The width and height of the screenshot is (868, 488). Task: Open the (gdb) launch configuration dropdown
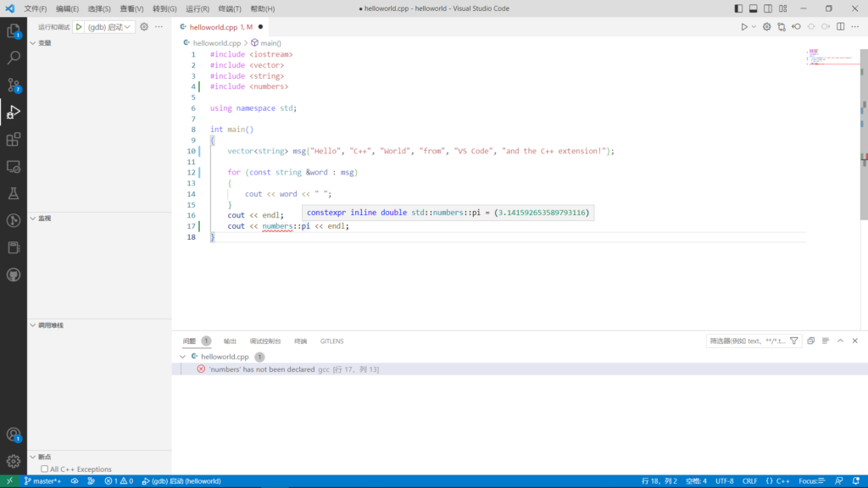click(110, 27)
